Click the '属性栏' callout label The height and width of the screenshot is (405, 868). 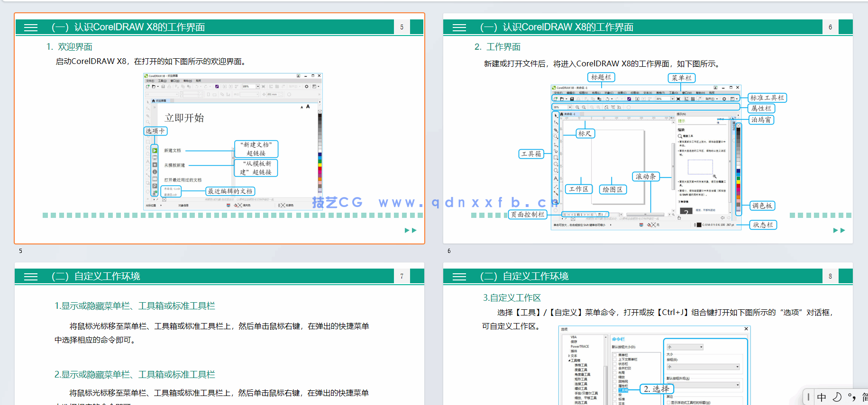click(761, 108)
